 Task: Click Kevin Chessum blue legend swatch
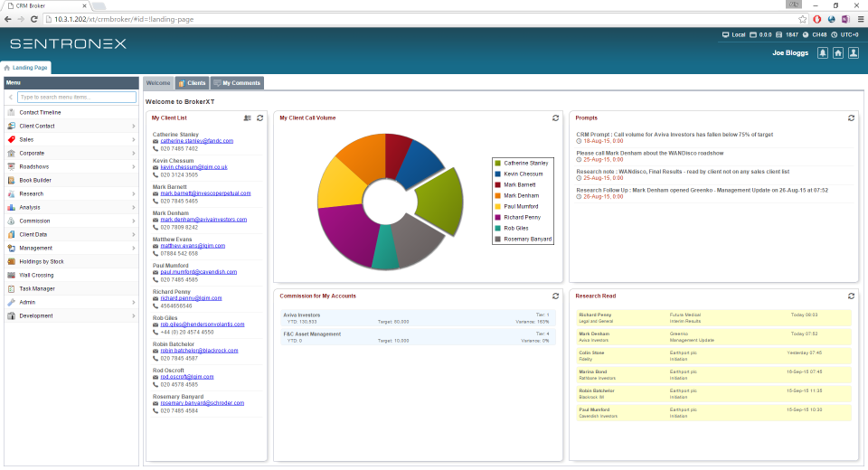pyautogui.click(x=497, y=174)
